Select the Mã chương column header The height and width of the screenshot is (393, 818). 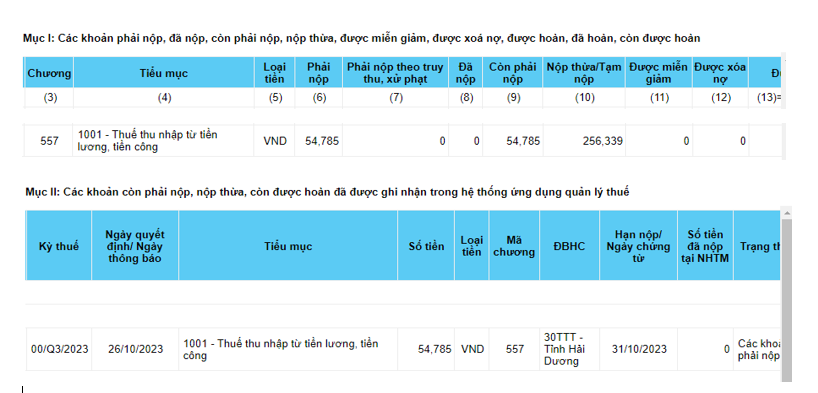click(514, 246)
